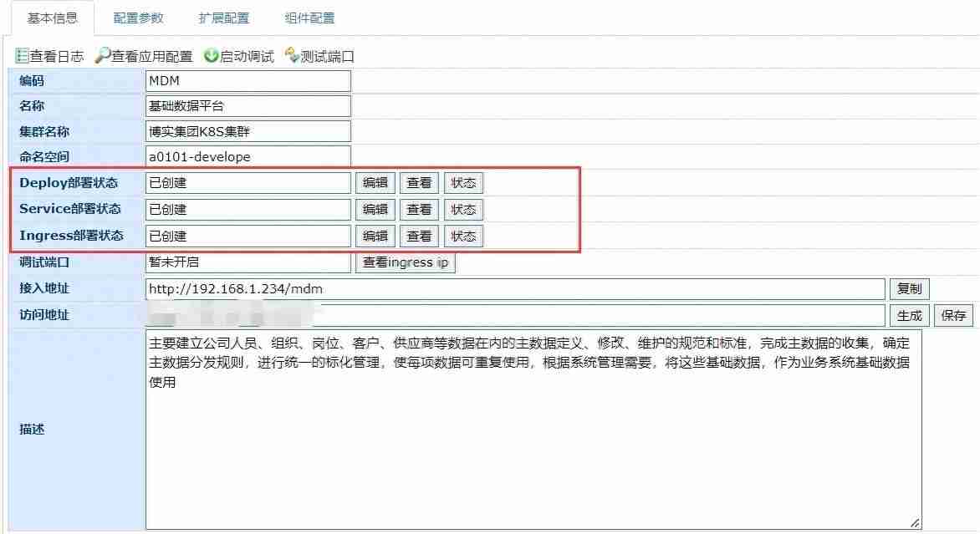Copy the 接入地址 with 复制 button

909,289
